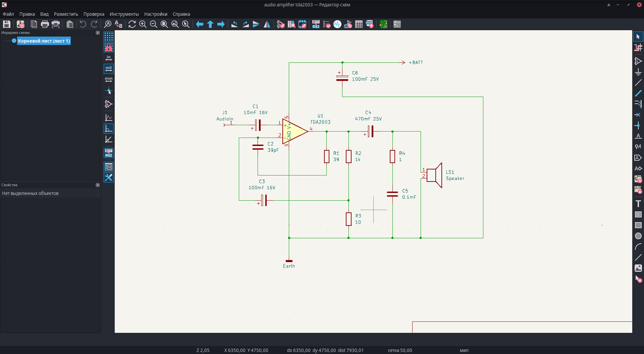Navigate back with left blue arrow
Viewport: 644px width, 354px height.
(200, 24)
